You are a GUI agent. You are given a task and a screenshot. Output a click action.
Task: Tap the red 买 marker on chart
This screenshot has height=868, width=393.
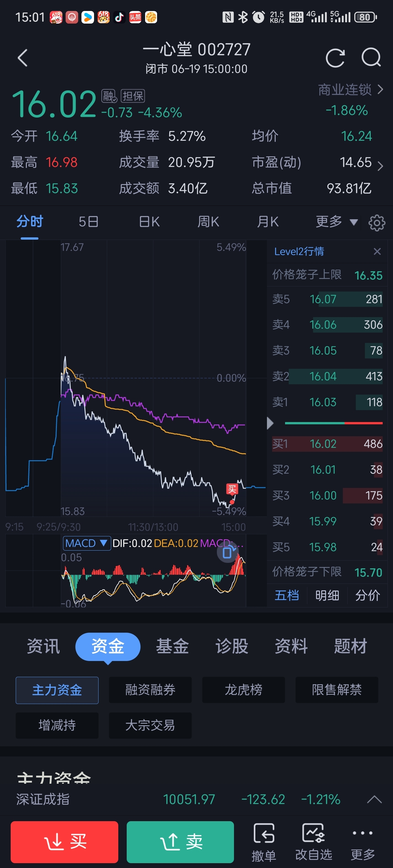[232, 489]
